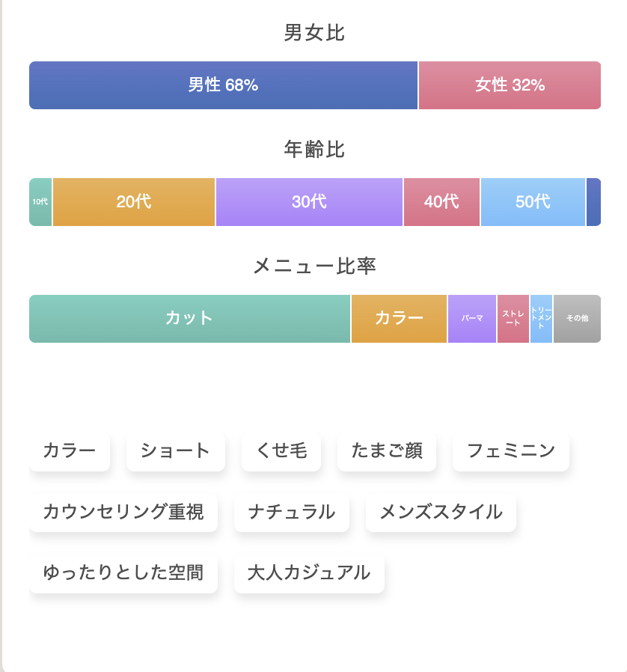Open the くせ毛 tag
The height and width of the screenshot is (672, 627).
pos(281,450)
